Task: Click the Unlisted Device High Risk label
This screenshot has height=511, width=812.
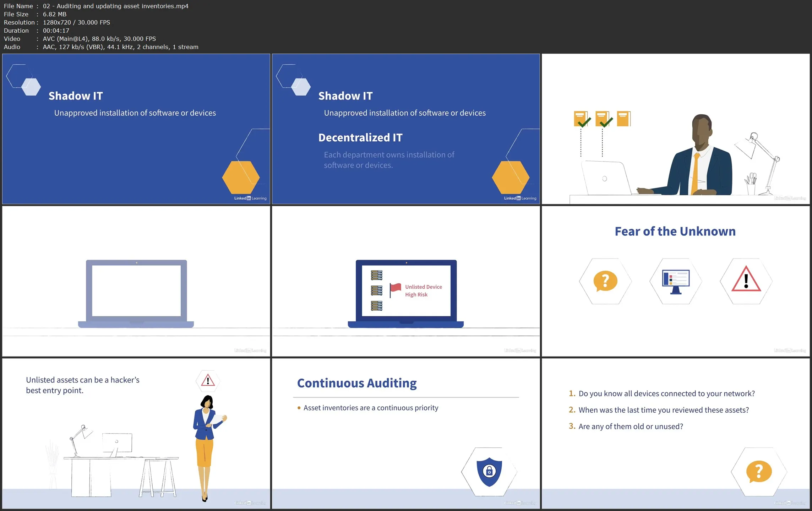Action: click(423, 290)
